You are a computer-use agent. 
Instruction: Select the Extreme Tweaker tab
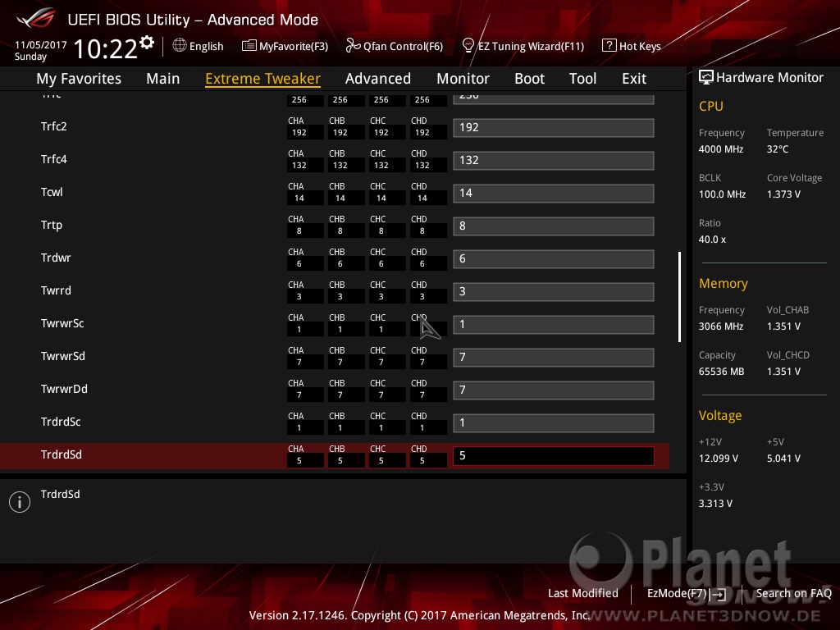click(x=263, y=78)
